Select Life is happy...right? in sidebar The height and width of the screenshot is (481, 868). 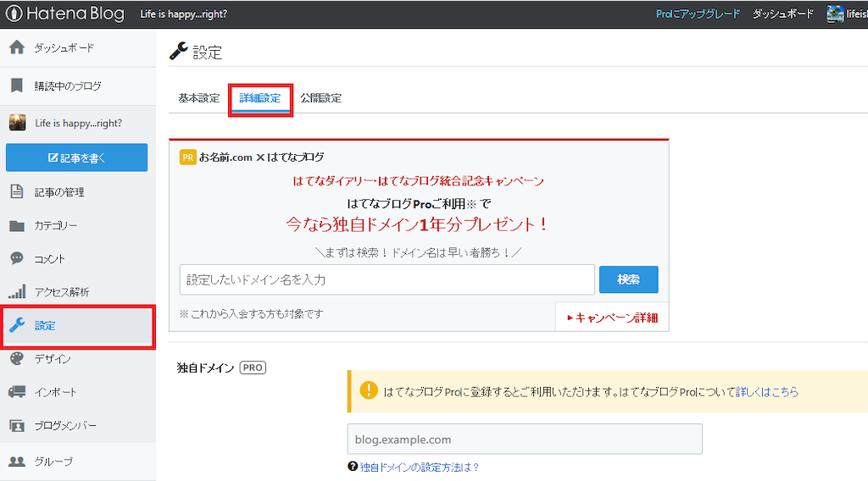pyautogui.click(x=78, y=123)
